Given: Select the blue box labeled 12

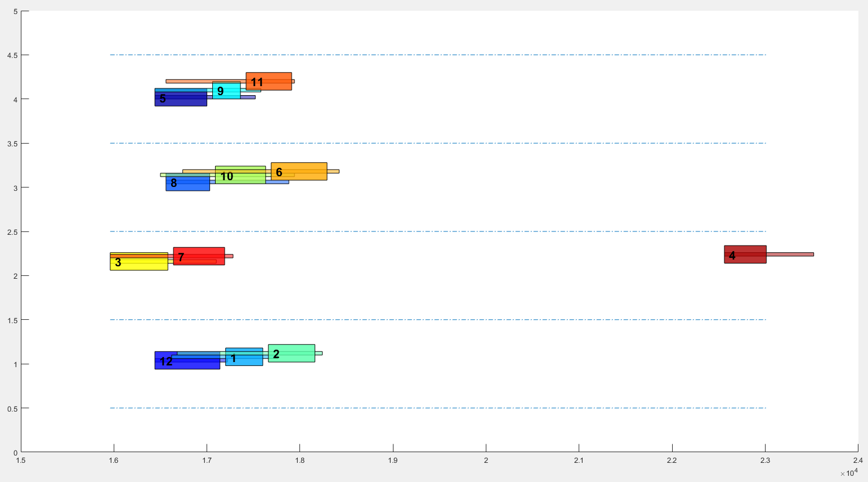Looking at the screenshot, I should (187, 360).
